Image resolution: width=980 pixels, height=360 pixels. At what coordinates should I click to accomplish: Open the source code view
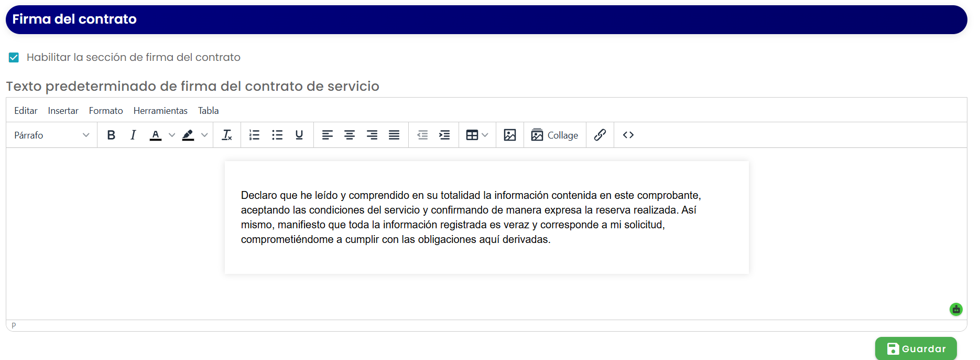(628, 135)
